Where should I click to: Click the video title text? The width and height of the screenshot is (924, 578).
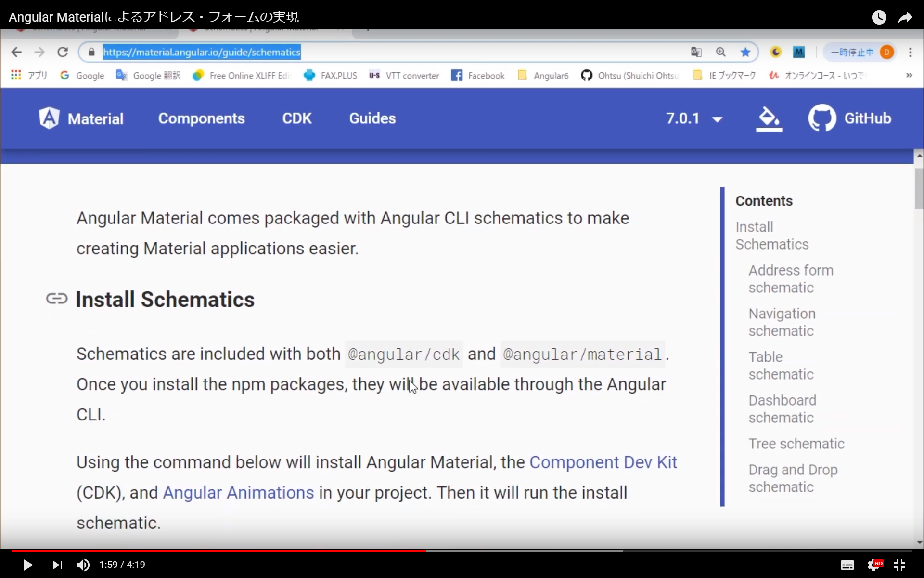(x=154, y=17)
